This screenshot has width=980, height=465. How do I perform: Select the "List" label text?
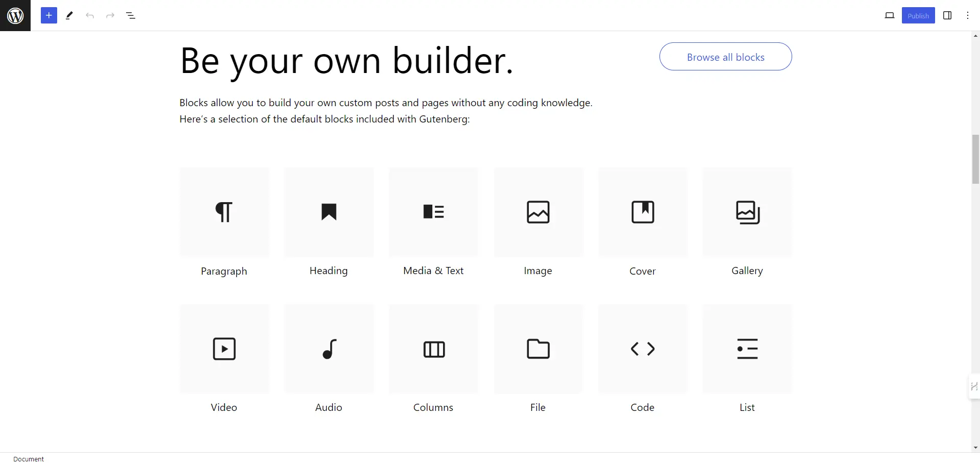coord(747,407)
